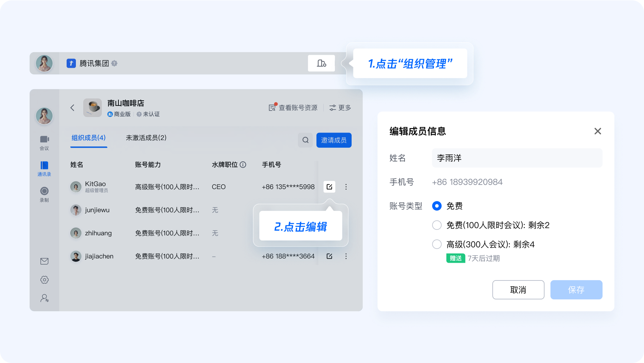Viewport: 644px width, 363px height.
Task: Switch to 未激活成员(2) tab
Action: (x=146, y=138)
